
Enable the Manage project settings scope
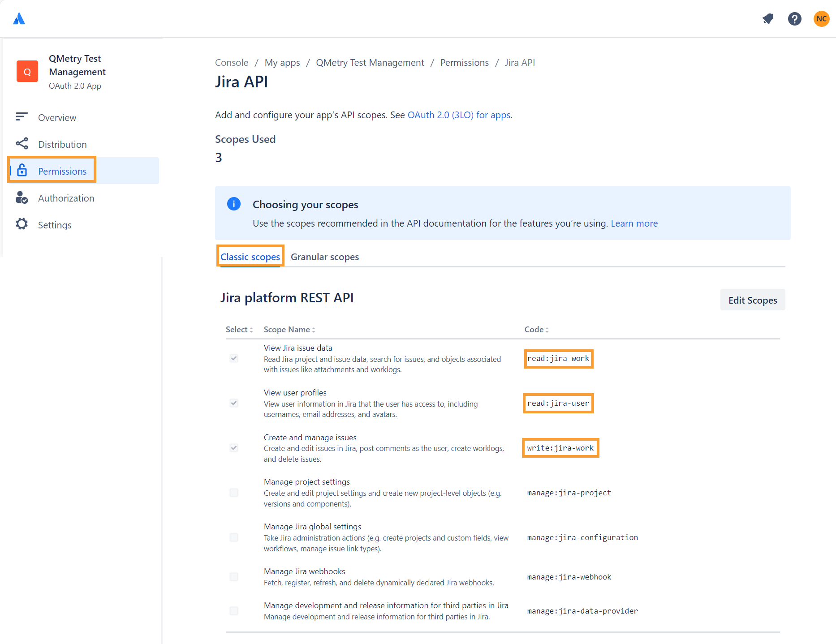click(233, 493)
